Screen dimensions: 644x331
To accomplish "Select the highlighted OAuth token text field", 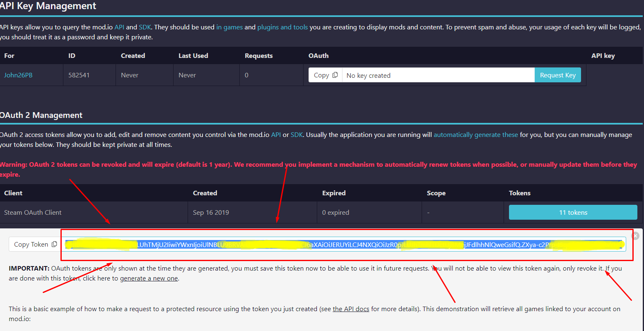I will click(344, 244).
